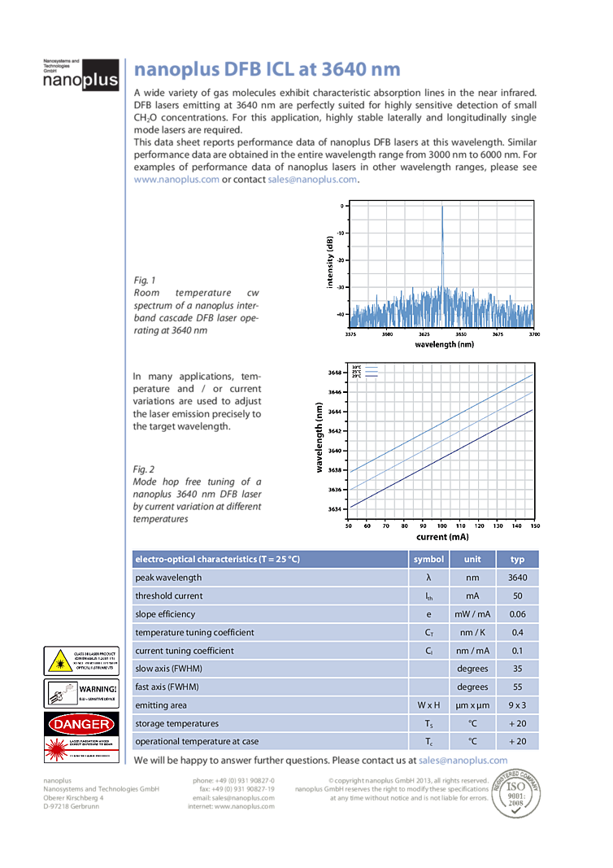Click the 'temperature tuning coefficient' row label

coord(194,632)
